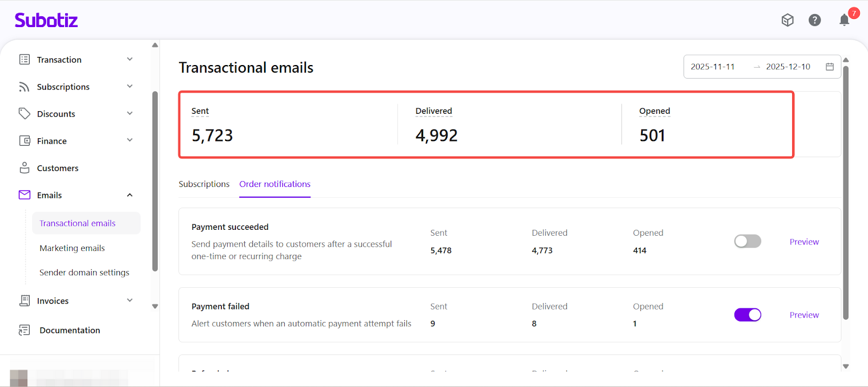Click the Documentation sidebar icon
This screenshot has width=868, height=387.
click(x=24, y=330)
